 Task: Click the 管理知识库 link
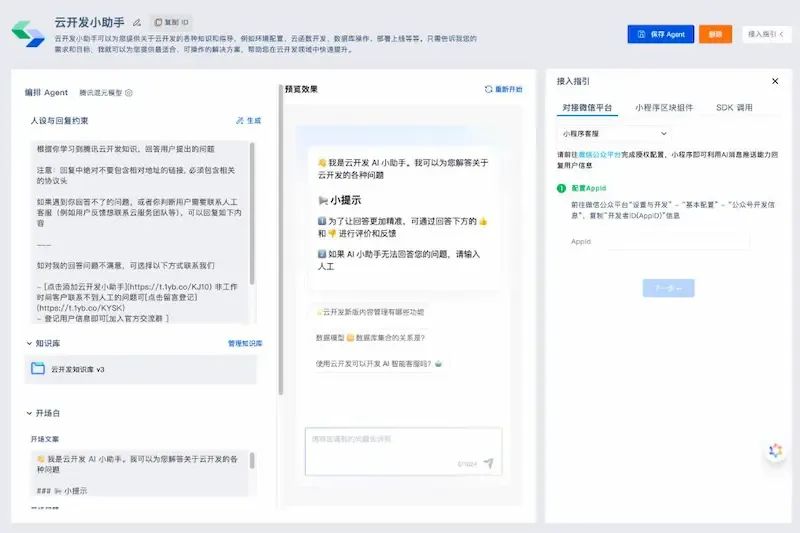(245, 343)
